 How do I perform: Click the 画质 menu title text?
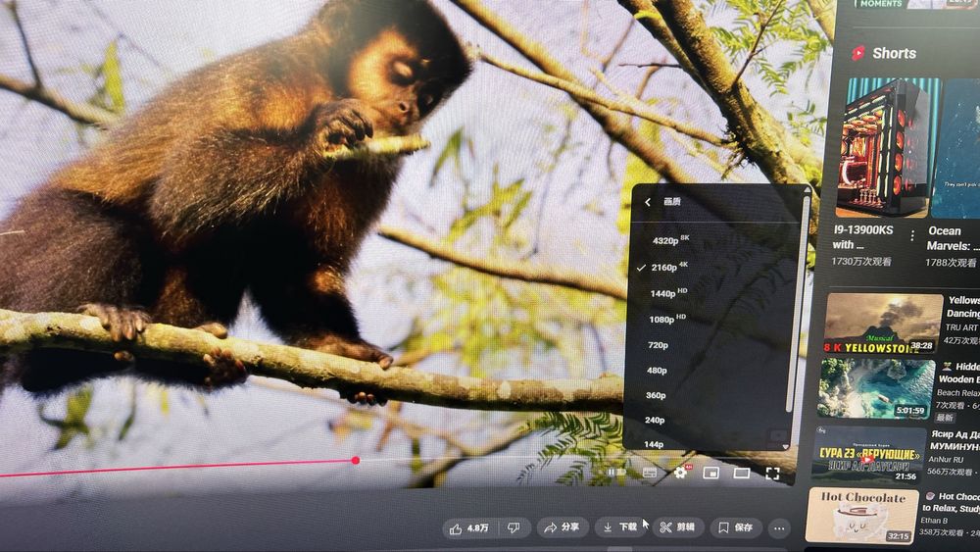tap(672, 201)
